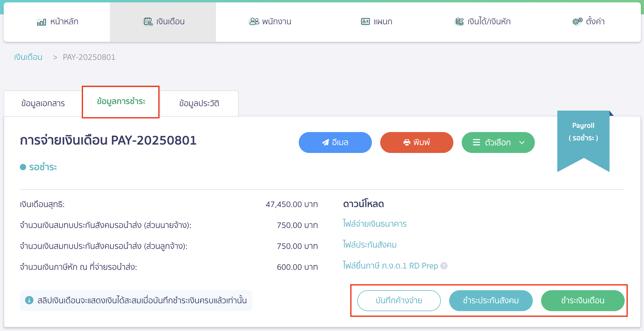Click the รอชำระ status label
Image resolution: width=644 pixels, height=331 pixels.
pyautogui.click(x=43, y=167)
